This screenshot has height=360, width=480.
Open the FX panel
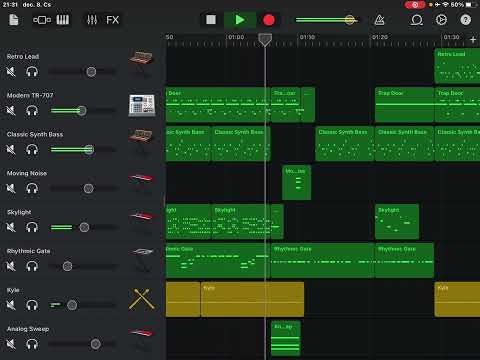tap(113, 20)
